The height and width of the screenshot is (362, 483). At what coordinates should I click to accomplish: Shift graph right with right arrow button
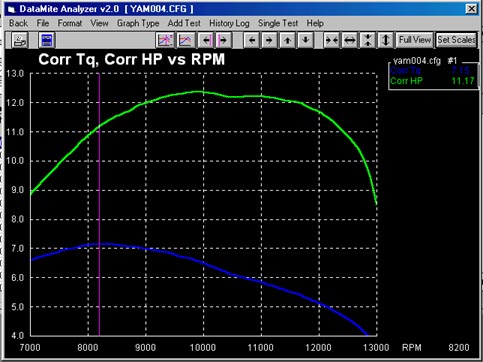pyautogui.click(x=269, y=40)
